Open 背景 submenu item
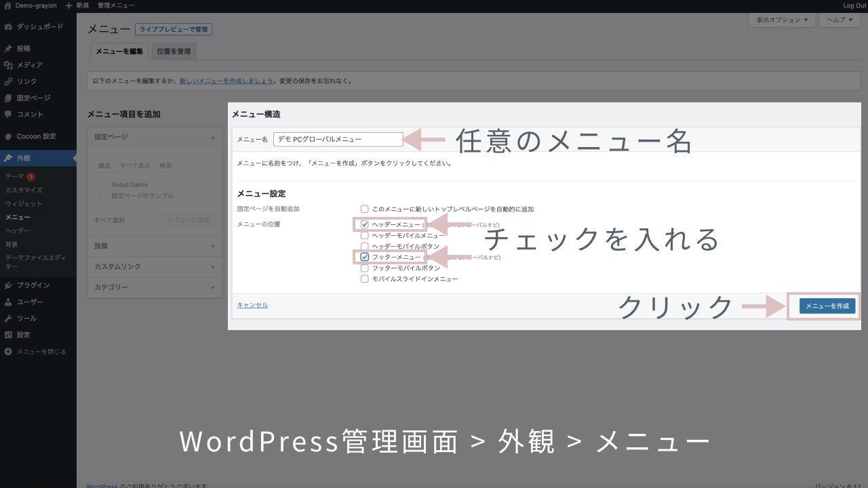Viewport: 868px width, 488px height. (x=12, y=244)
